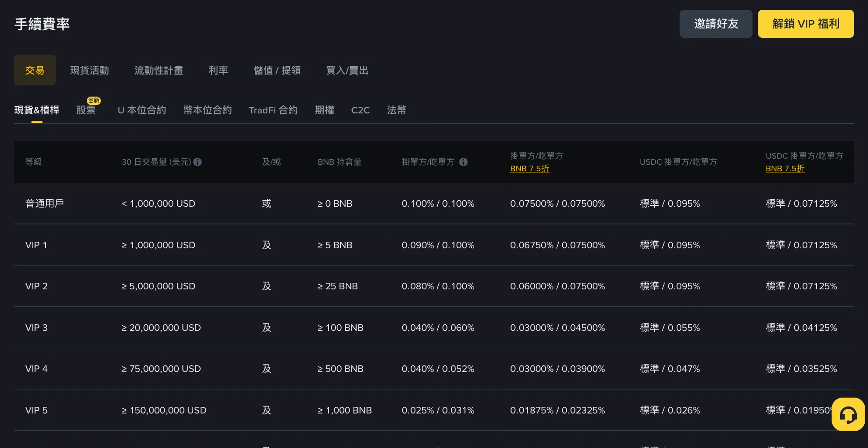Open the TradFi 合約 sub-tab
This screenshot has width=868, height=448.
point(273,110)
